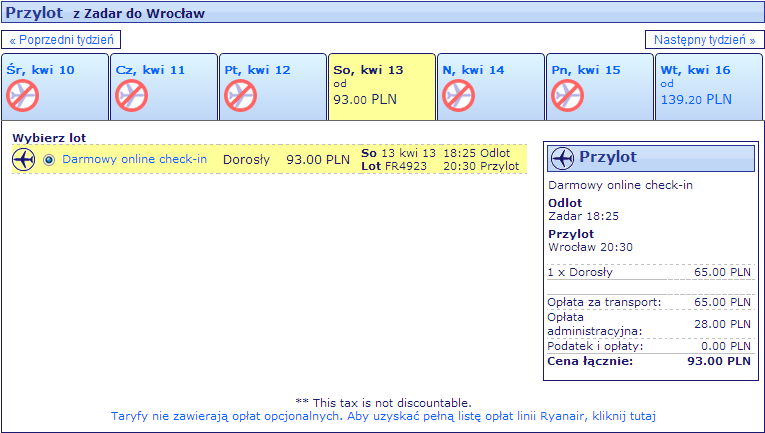Image resolution: width=765 pixels, height=433 pixels.
Task: Open Ryanair optional fees list link
Action: (383, 416)
